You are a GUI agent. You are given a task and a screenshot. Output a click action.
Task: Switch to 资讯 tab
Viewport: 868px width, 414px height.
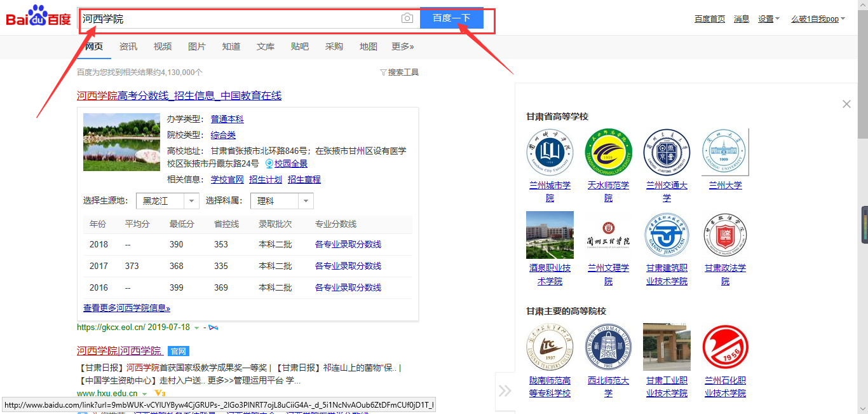coord(128,46)
